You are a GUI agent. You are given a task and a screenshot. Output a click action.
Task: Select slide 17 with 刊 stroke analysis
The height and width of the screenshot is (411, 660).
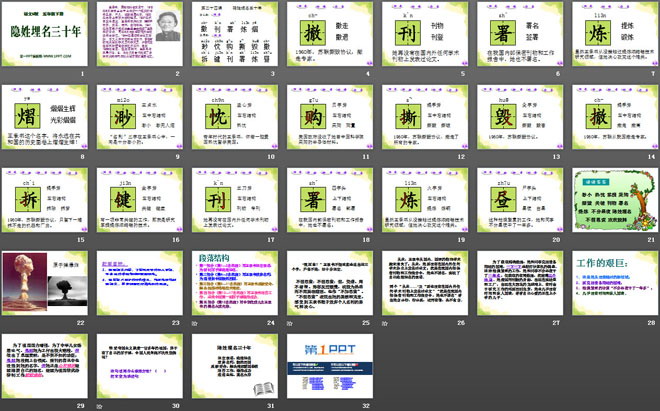(235, 200)
